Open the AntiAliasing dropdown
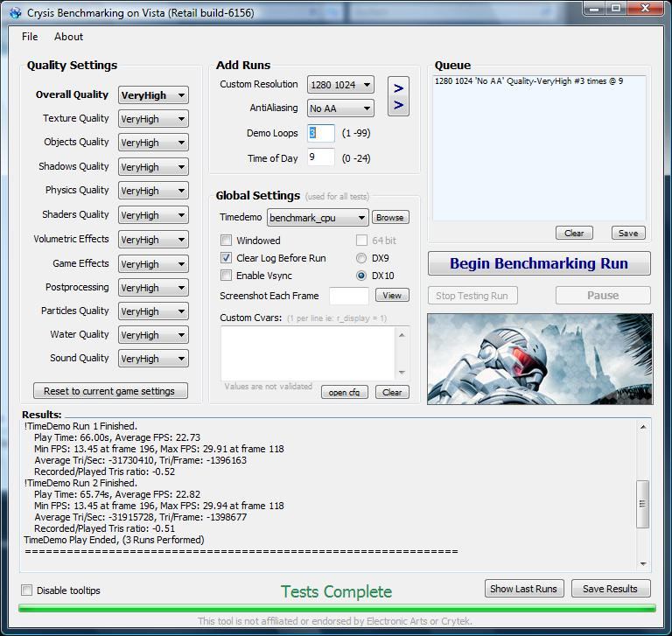 tap(340, 108)
